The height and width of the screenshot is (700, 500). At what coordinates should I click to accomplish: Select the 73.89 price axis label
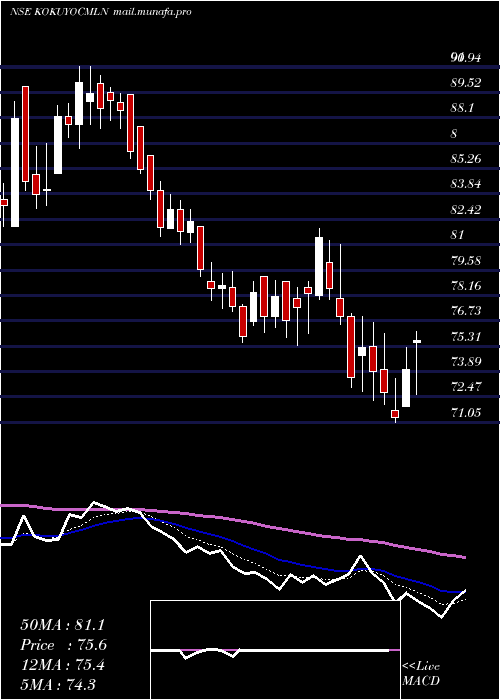pos(466,362)
